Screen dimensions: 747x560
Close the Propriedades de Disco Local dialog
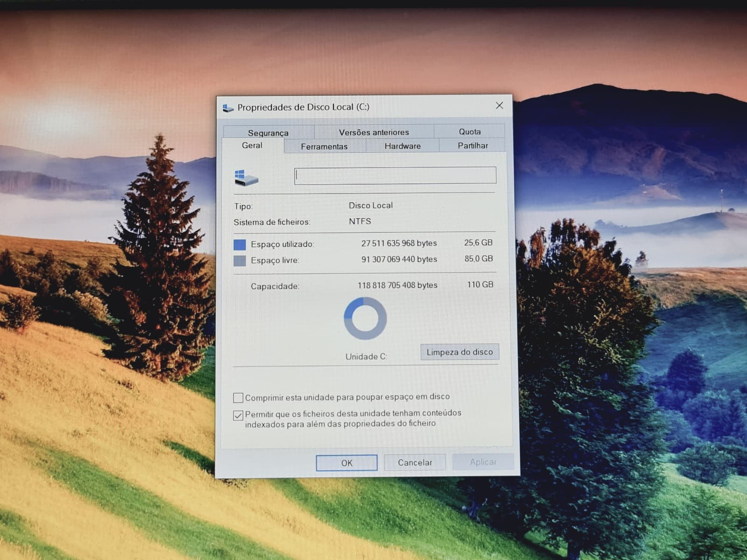499,105
